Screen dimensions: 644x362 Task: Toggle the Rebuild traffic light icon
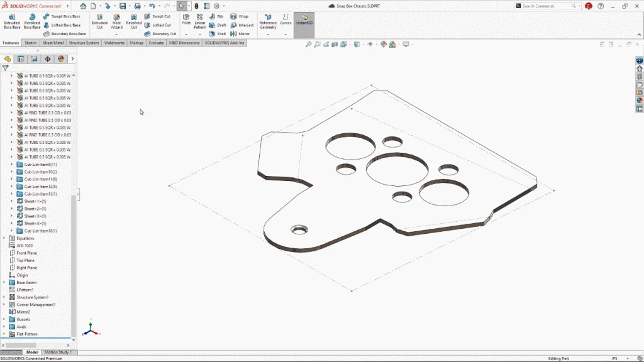click(x=196, y=6)
